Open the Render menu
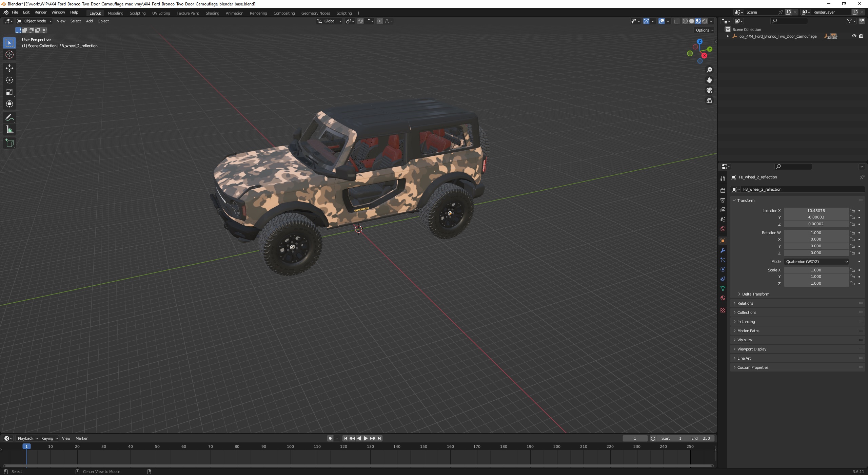 (x=40, y=12)
